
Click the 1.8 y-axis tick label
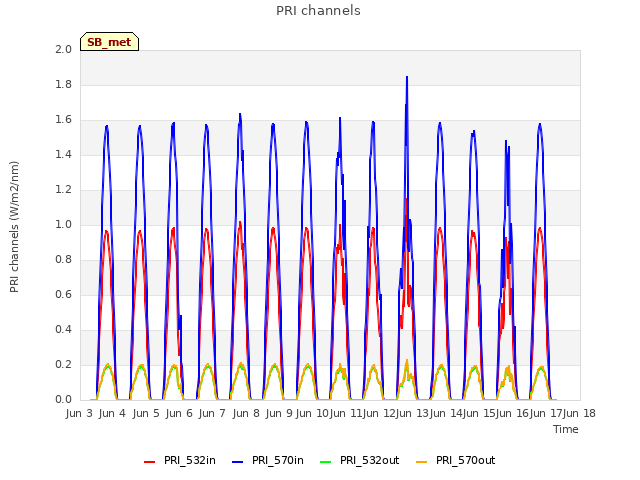(x=63, y=84)
